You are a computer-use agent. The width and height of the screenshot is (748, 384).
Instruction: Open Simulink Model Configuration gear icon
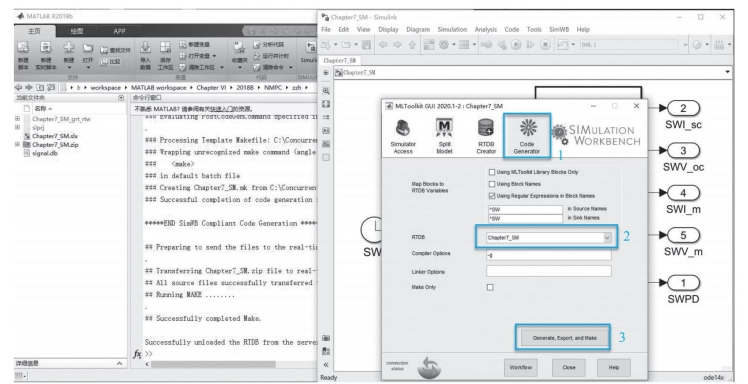pyautogui.click(x=444, y=45)
